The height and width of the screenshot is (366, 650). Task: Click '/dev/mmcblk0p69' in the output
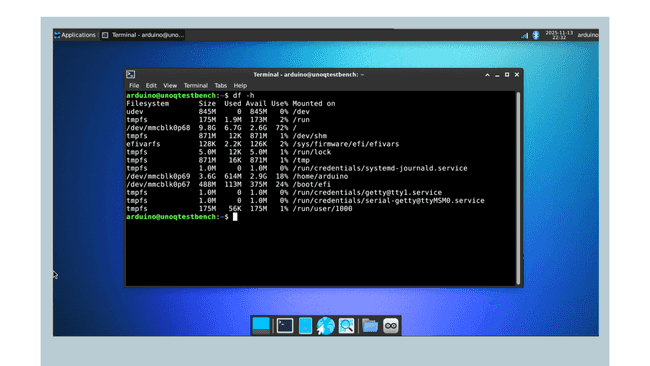(x=158, y=177)
